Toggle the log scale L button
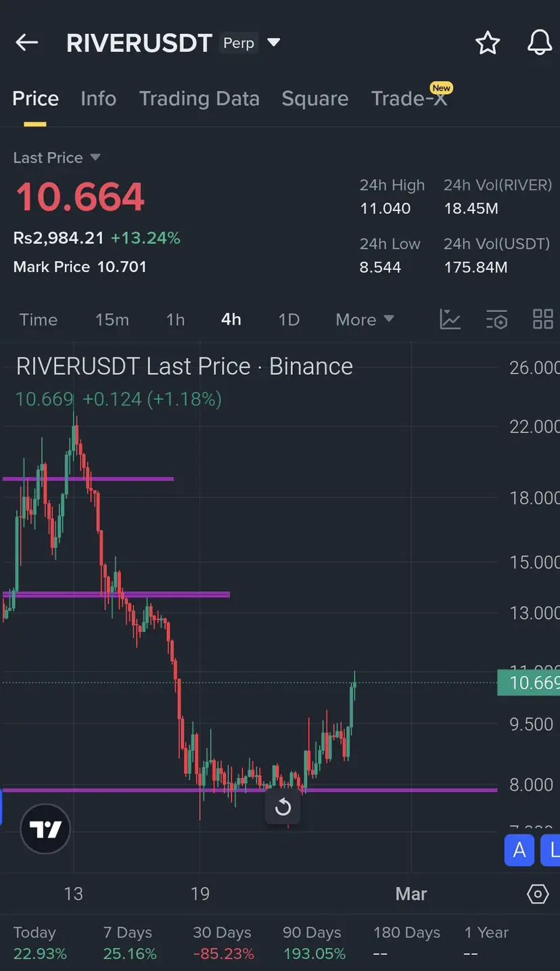Viewport: 560px width, 971px height. pyautogui.click(x=552, y=850)
